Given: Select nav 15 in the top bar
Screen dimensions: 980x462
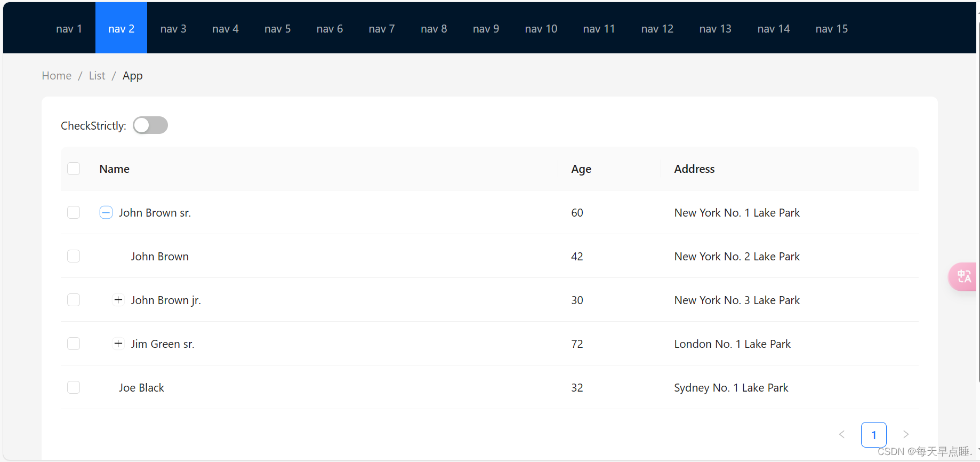Looking at the screenshot, I should tap(831, 29).
